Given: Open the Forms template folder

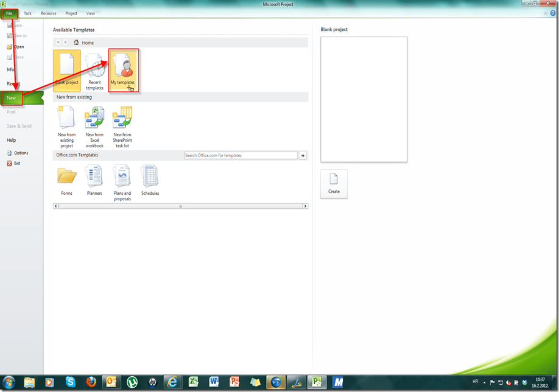Looking at the screenshot, I should (x=66, y=180).
